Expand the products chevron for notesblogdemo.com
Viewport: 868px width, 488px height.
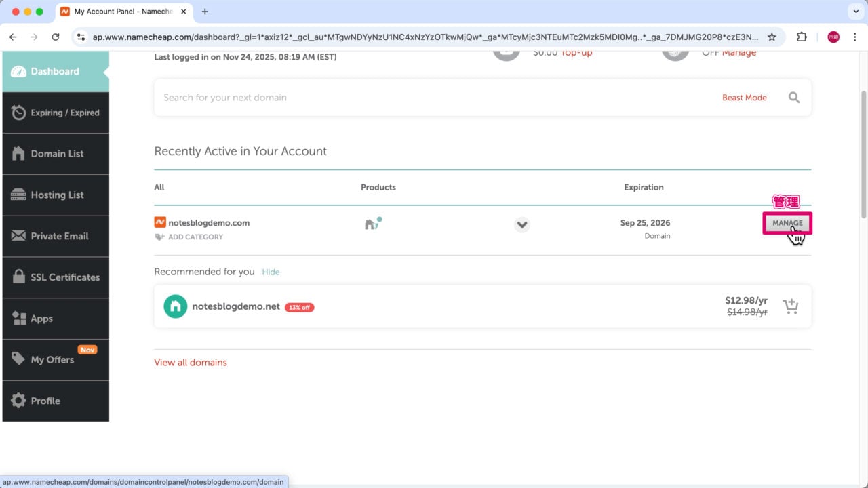522,224
